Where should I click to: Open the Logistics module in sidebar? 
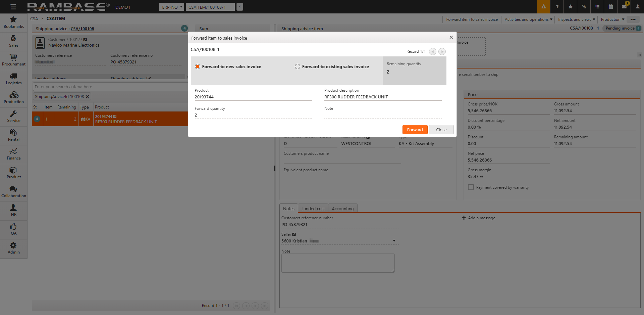click(x=13, y=79)
